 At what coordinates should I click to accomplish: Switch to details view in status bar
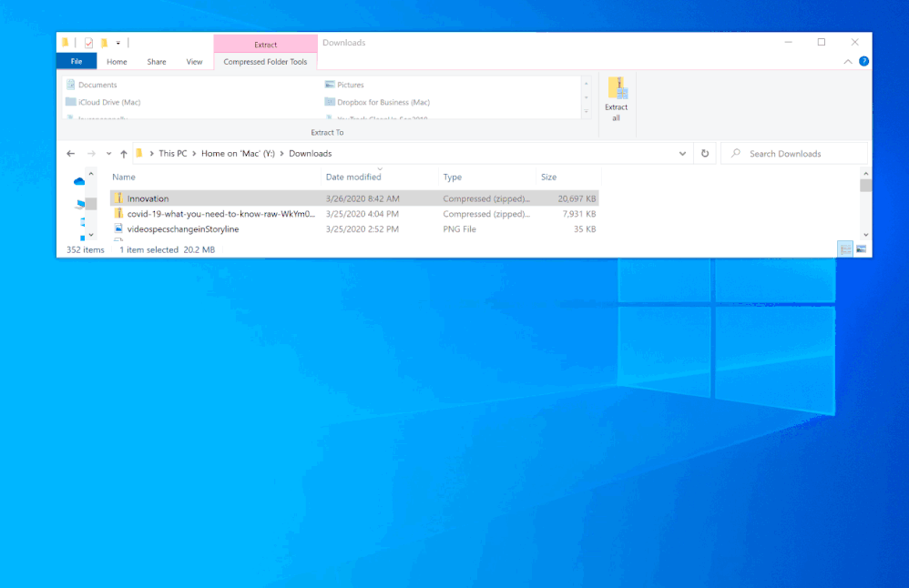click(845, 249)
